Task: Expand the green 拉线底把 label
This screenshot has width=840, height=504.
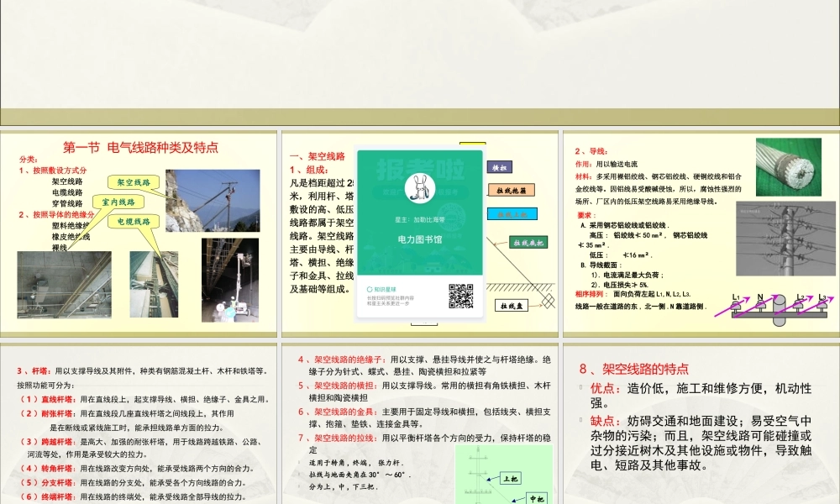Action: [x=528, y=243]
